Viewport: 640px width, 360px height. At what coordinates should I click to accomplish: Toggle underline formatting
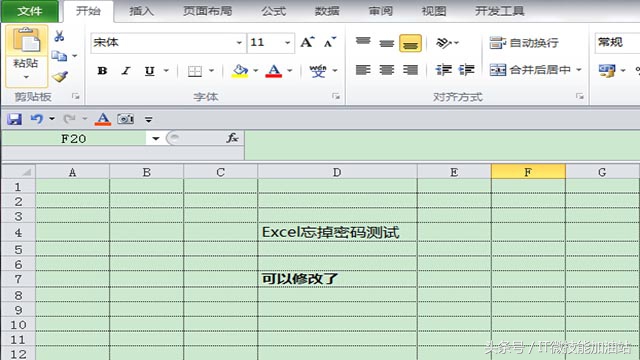(149, 71)
